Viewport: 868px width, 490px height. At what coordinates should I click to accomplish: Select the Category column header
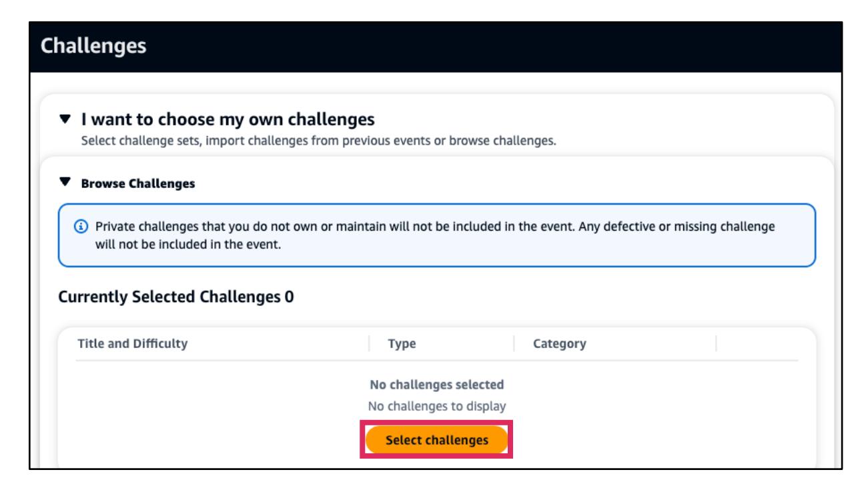click(559, 344)
